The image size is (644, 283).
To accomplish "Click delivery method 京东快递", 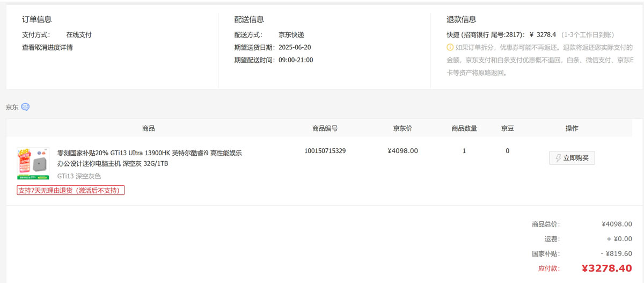I will point(291,34).
